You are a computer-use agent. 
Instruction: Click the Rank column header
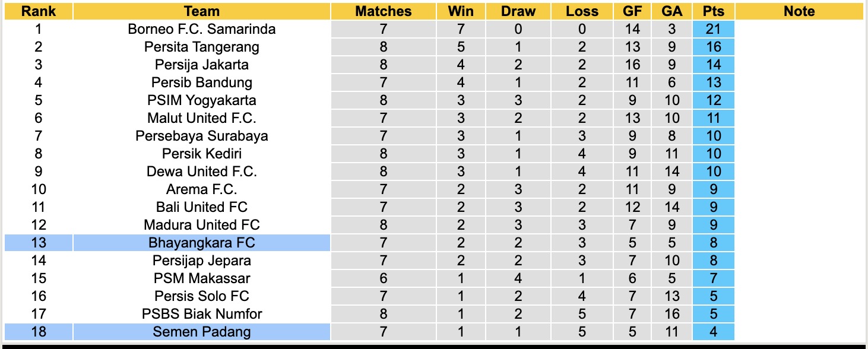39,11
